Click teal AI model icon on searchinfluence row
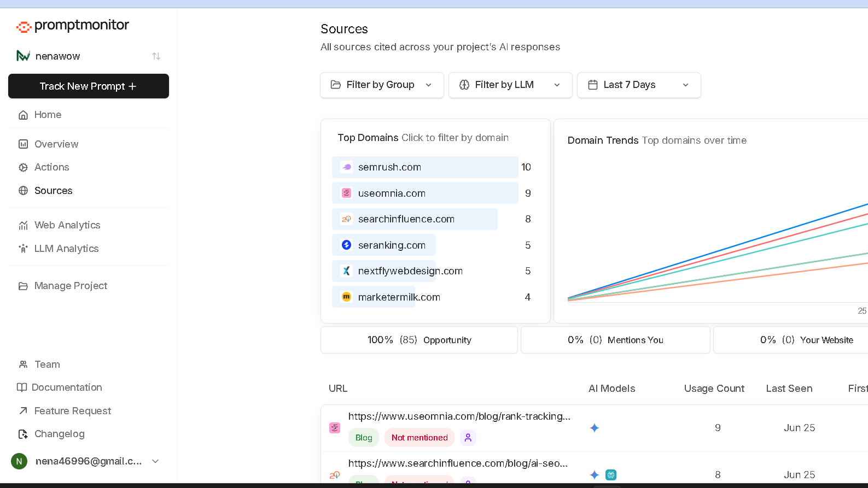 [x=611, y=475]
